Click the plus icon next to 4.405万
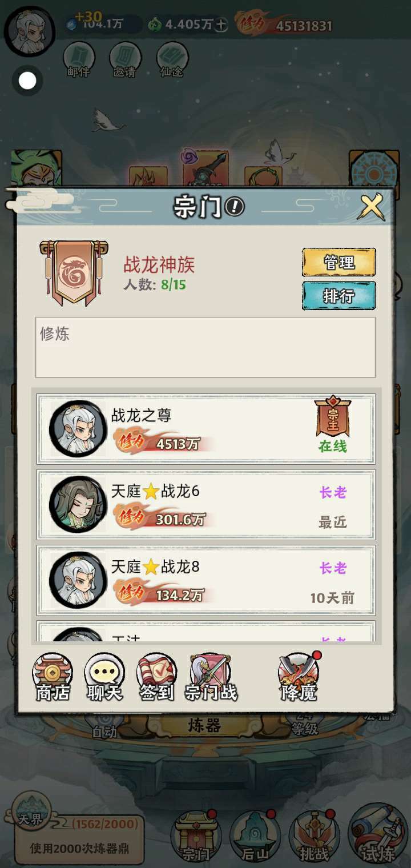Screen dimensions: 411x868 tap(221, 25)
